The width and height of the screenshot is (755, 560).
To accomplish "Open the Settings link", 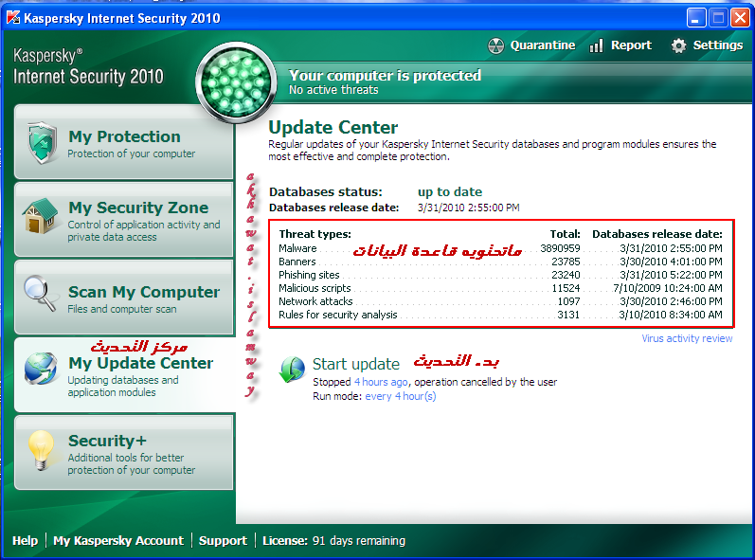I will [717, 45].
